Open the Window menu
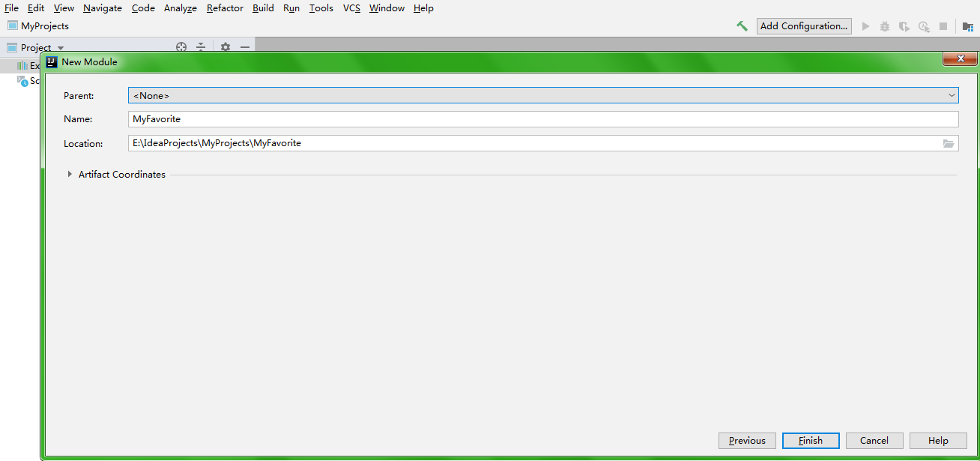 tap(387, 8)
